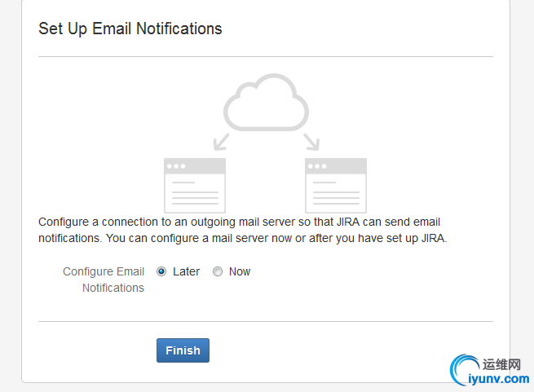Click the "Configure Email Notifications" field label
Screen dimensions: 534x392
tap(104, 280)
